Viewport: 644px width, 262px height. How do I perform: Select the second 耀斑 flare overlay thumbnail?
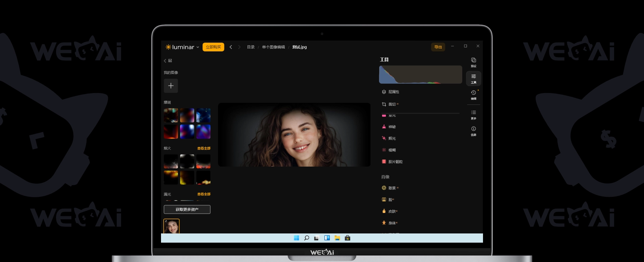pyautogui.click(x=187, y=115)
